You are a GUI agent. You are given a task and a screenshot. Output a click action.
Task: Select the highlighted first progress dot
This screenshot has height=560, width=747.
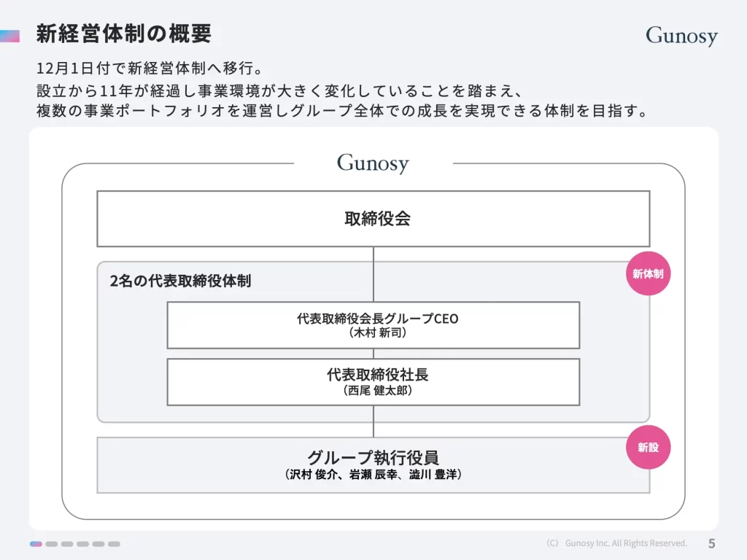(x=36, y=544)
